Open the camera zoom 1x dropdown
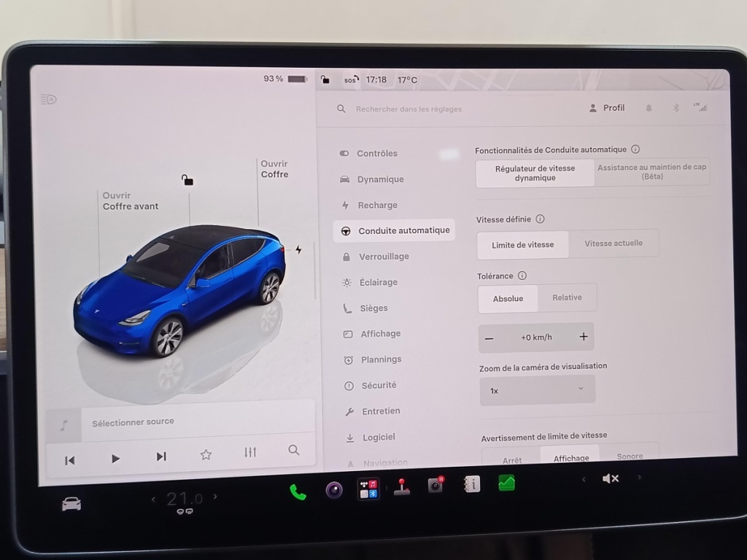The image size is (747, 560). tap(538, 390)
